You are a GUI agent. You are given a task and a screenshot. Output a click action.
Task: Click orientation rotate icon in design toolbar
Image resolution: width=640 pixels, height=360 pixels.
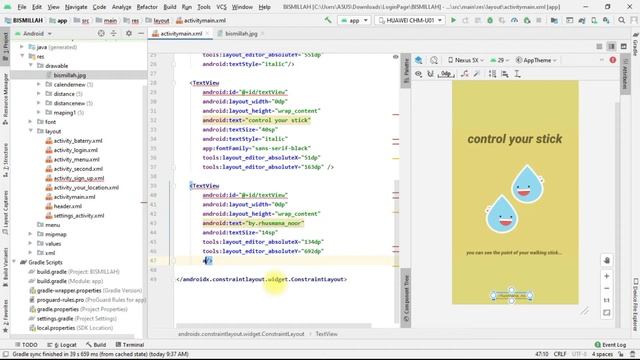[x=434, y=60]
